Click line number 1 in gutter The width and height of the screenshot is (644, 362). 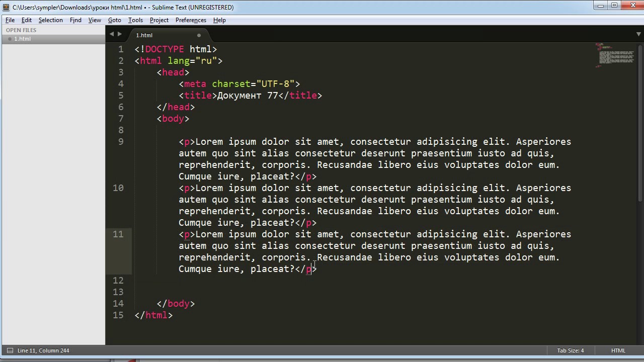tap(121, 49)
